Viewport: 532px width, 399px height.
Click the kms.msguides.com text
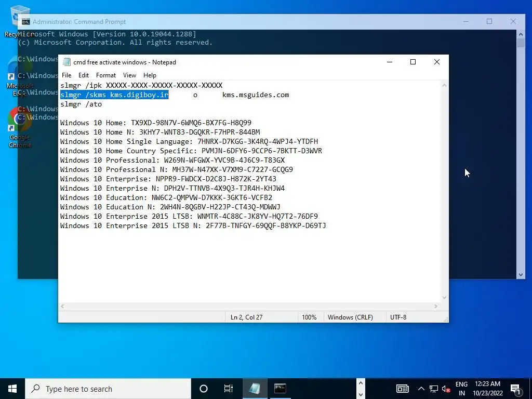pos(256,95)
